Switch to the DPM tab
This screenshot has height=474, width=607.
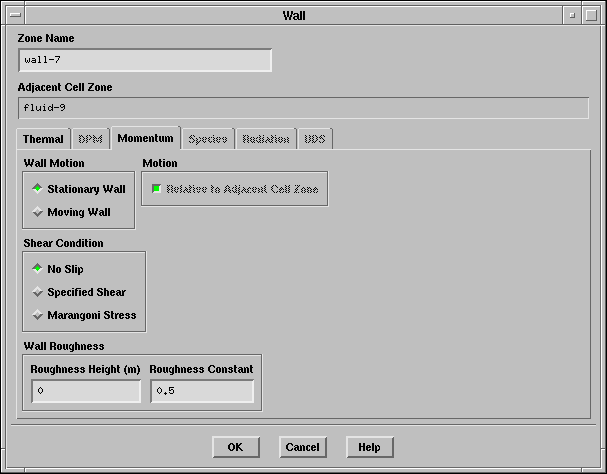90,139
